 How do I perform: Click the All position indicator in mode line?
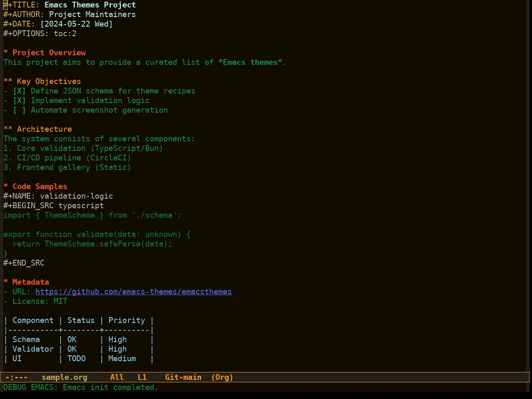[x=117, y=377]
